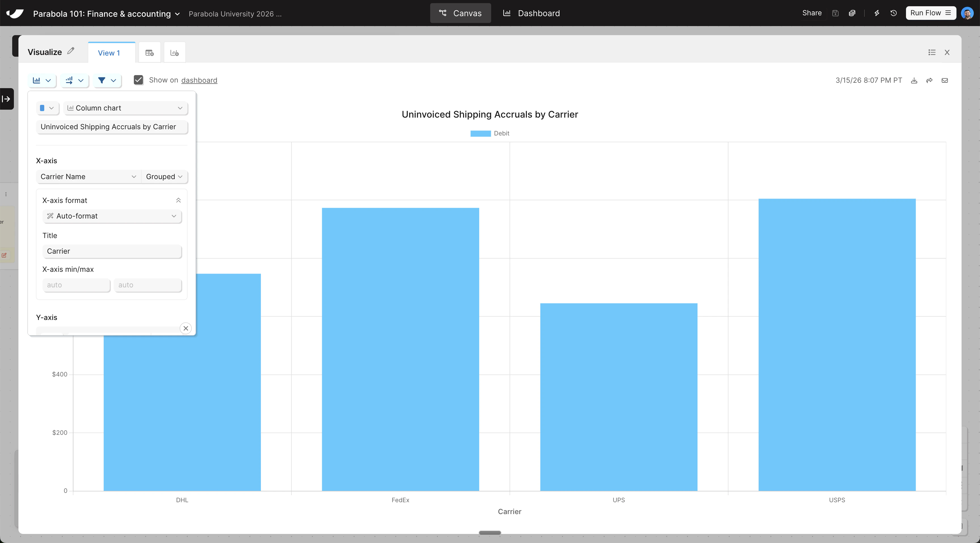This screenshot has height=543, width=980.
Task: Close the chart settings popup
Action: tap(186, 328)
